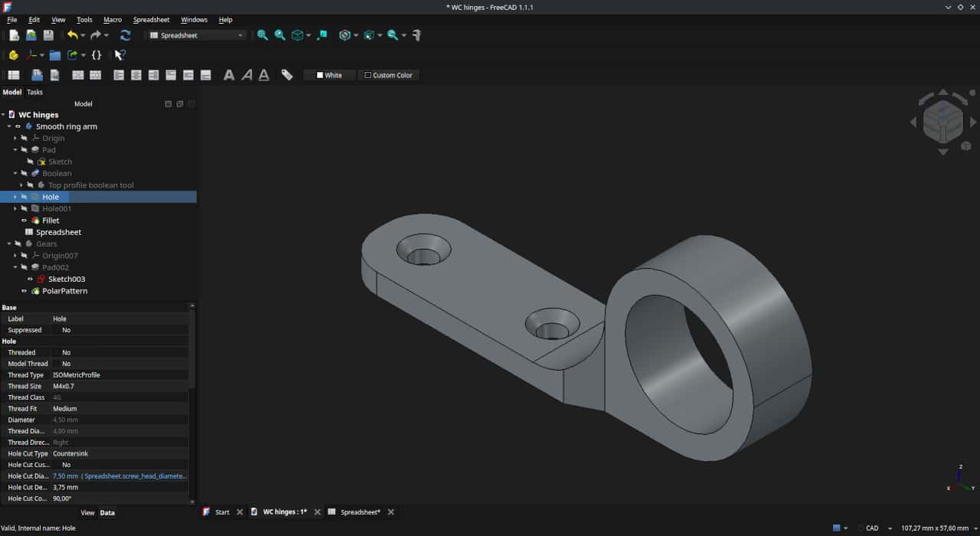Click the Fit All zoom icon
The image size is (980, 536).
tap(263, 35)
